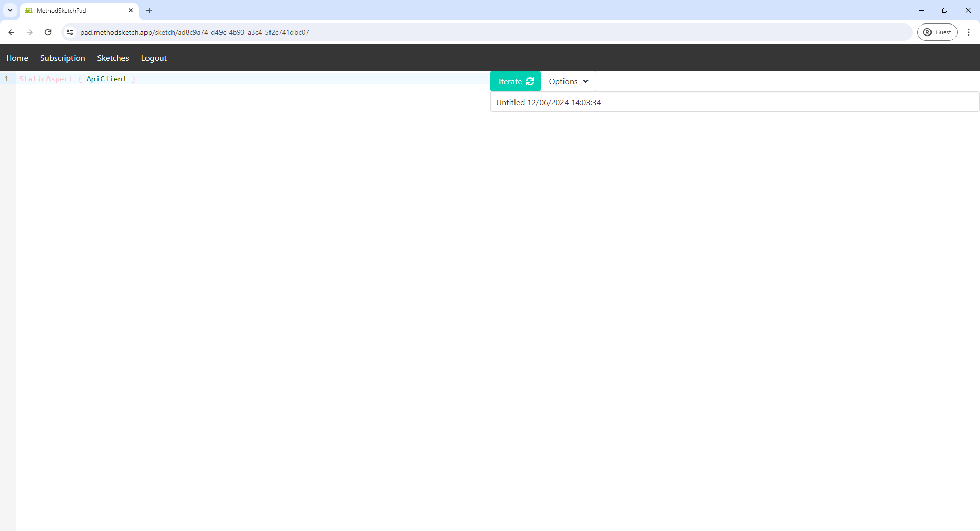This screenshot has width=980, height=531.
Task: Go back with browser back arrow
Action: coord(11,32)
